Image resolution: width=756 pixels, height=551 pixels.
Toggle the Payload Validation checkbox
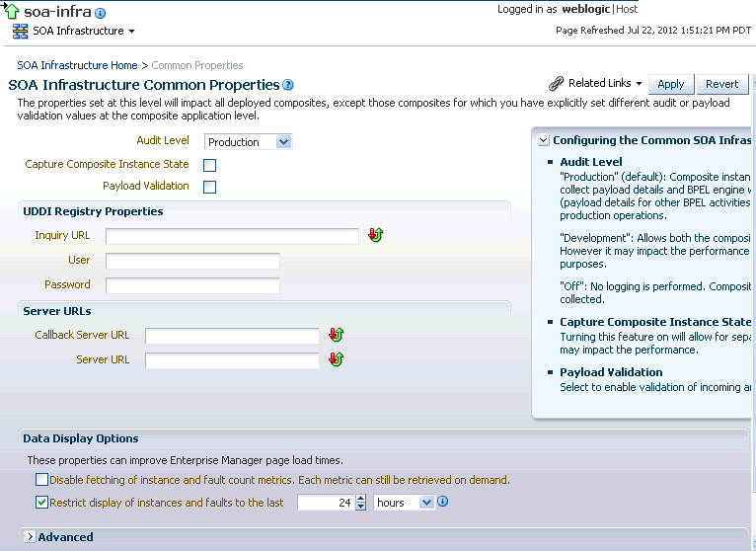click(x=210, y=187)
